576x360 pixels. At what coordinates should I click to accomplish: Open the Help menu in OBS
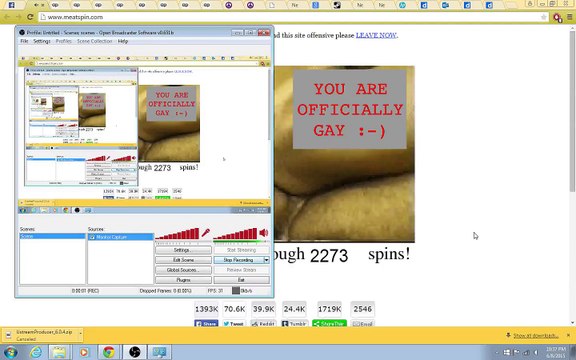pyautogui.click(x=123, y=41)
